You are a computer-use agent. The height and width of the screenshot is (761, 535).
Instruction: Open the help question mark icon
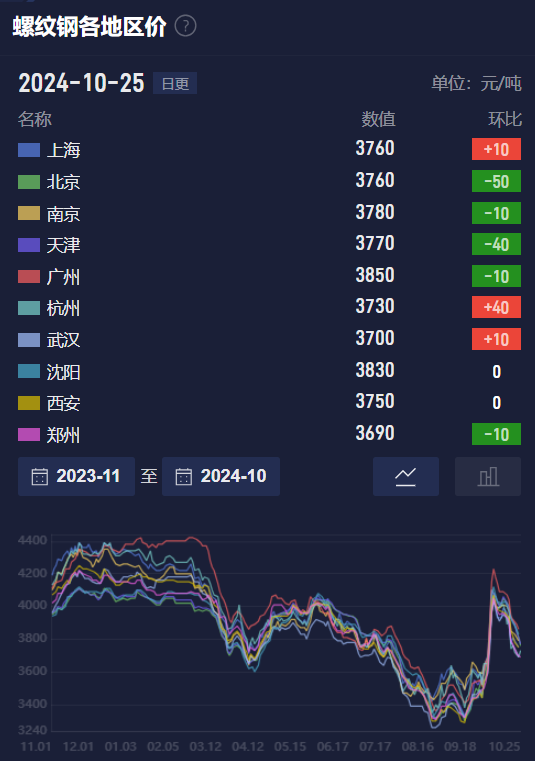[x=185, y=26]
